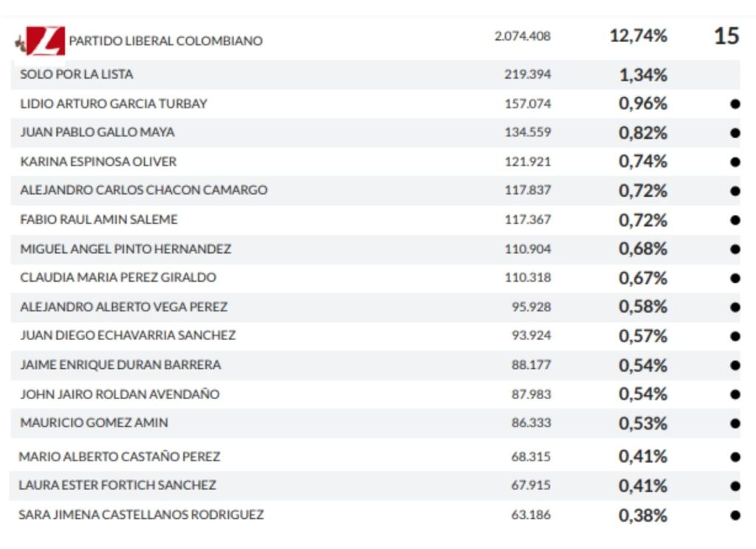Click the black dot for Claudia Maria Perez Giraldo
Screen dimensions: 756x549
[x=735, y=278]
